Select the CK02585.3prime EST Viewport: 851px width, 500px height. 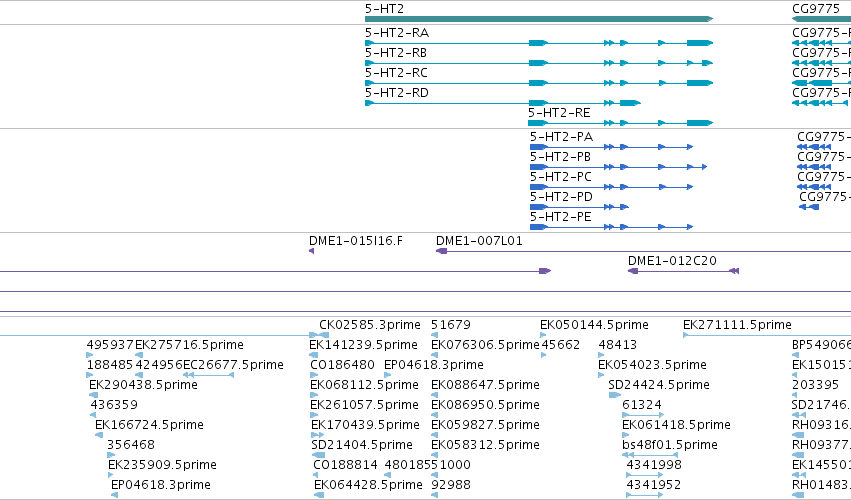(x=324, y=335)
